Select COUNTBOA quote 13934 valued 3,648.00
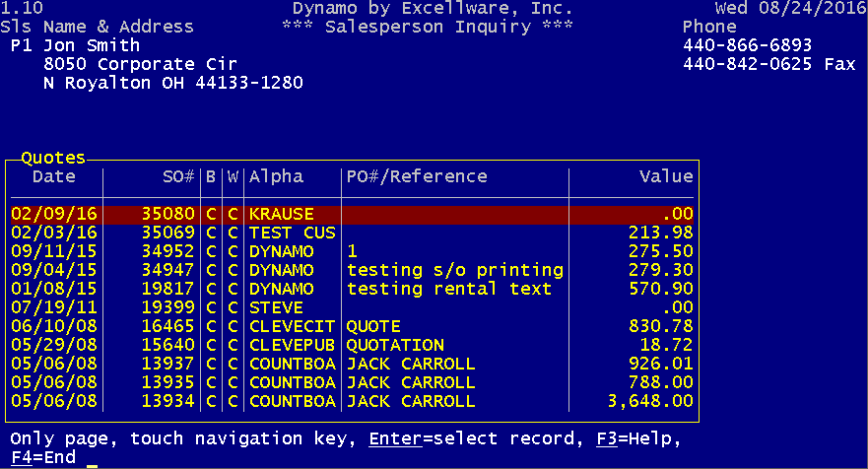This screenshot has width=868, height=469. [352, 401]
